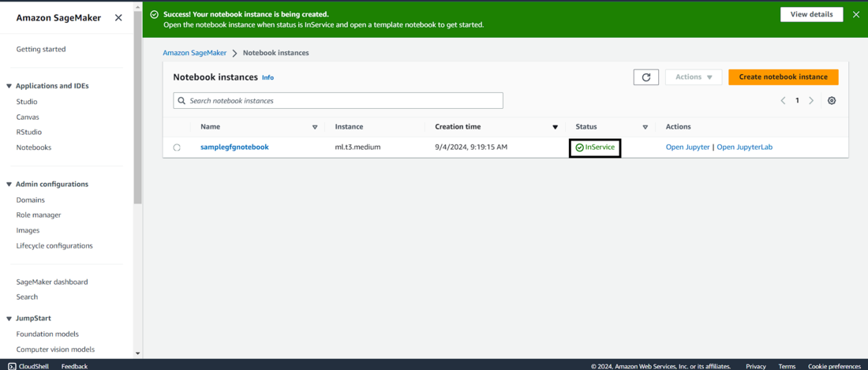Select the samplegfgnotebook radio button

[177, 148]
